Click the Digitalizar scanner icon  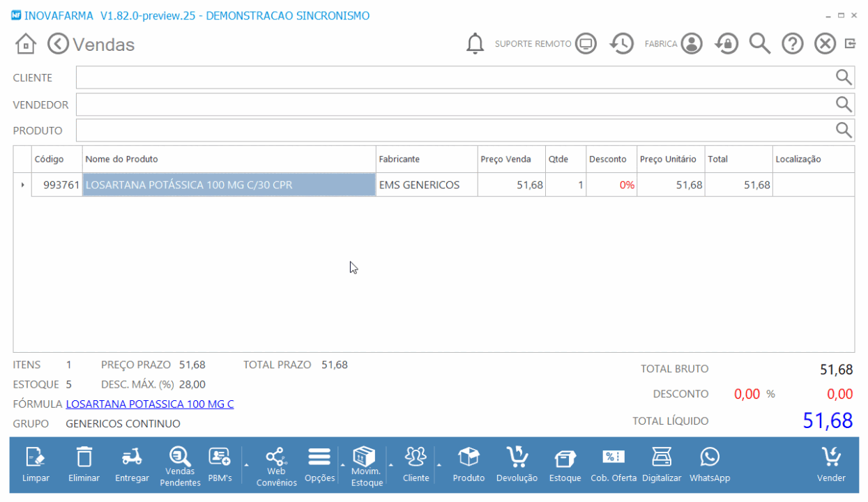click(x=662, y=465)
